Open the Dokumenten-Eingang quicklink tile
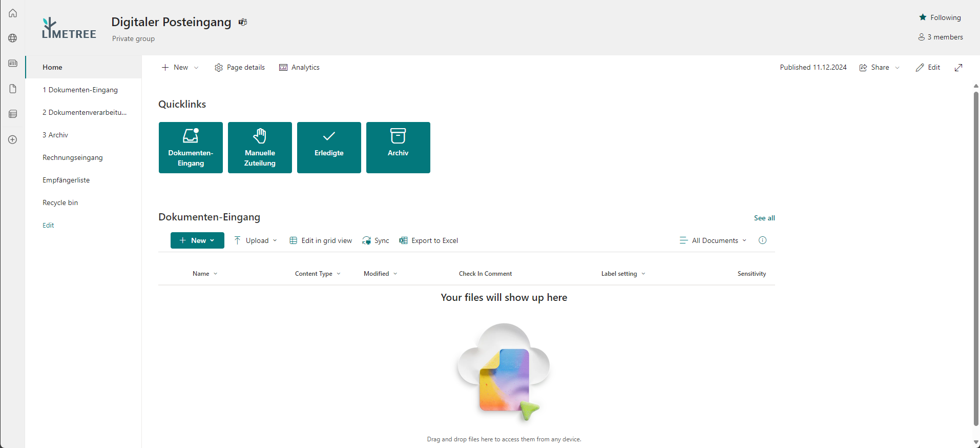The image size is (980, 448). point(191,148)
